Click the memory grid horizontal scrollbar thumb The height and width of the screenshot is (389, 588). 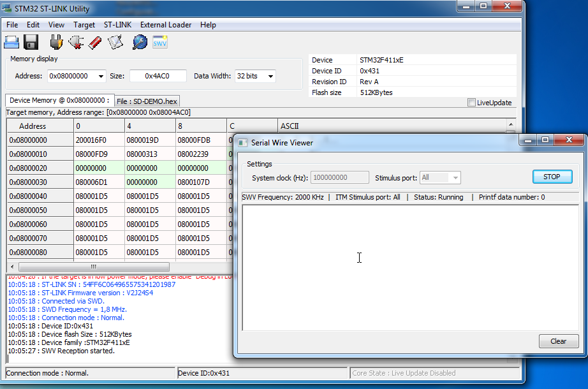94,267
